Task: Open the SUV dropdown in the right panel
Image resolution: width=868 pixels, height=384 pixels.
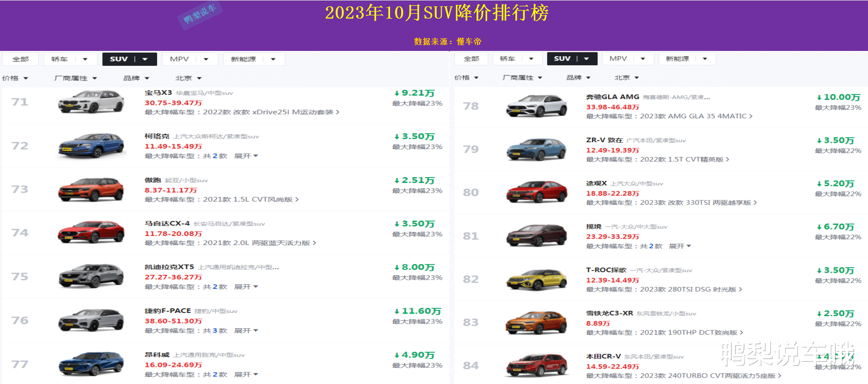Action: 572,58
